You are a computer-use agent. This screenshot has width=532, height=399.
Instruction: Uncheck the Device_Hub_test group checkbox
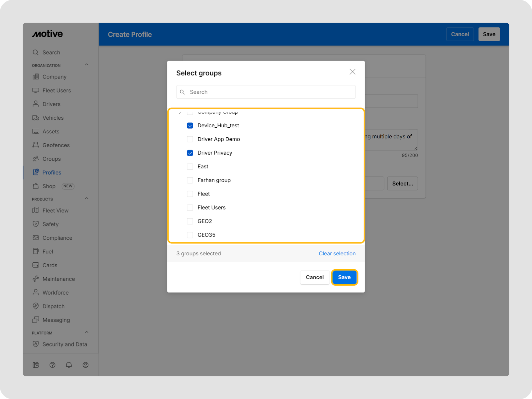click(x=190, y=125)
